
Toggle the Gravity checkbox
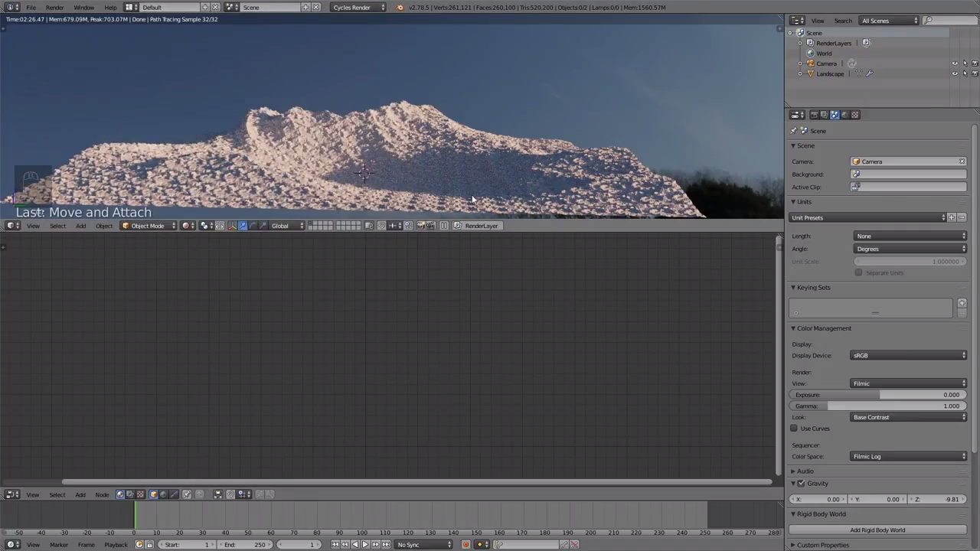(801, 484)
